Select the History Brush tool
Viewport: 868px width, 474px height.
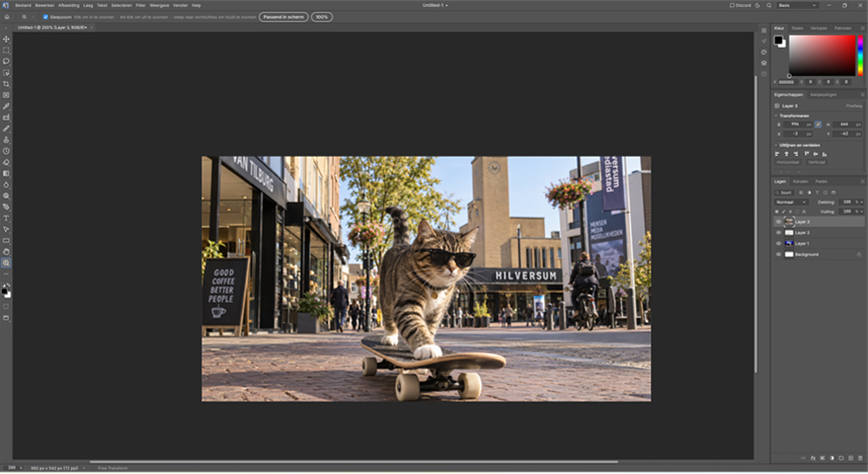point(6,151)
